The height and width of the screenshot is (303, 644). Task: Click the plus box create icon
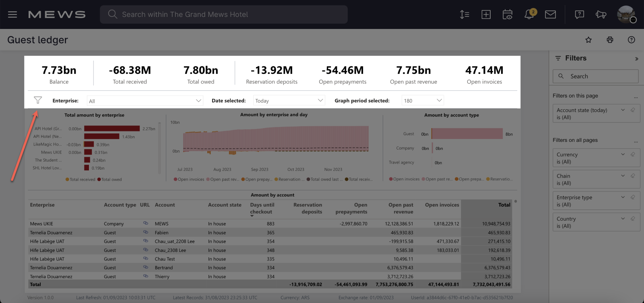[486, 14]
